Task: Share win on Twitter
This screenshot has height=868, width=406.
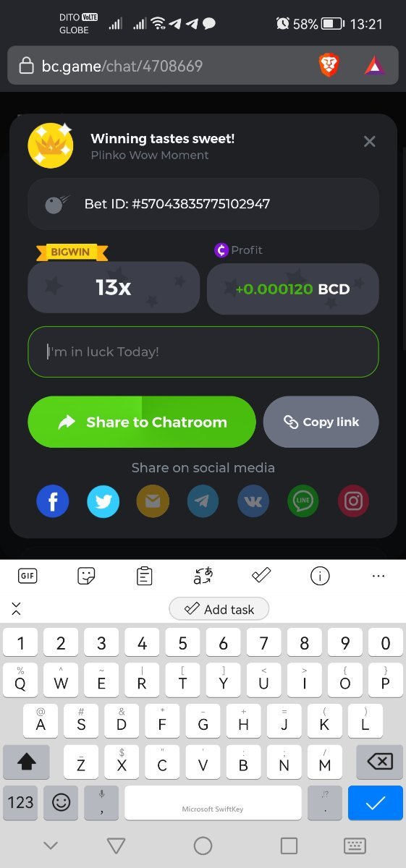Action: pyautogui.click(x=103, y=501)
